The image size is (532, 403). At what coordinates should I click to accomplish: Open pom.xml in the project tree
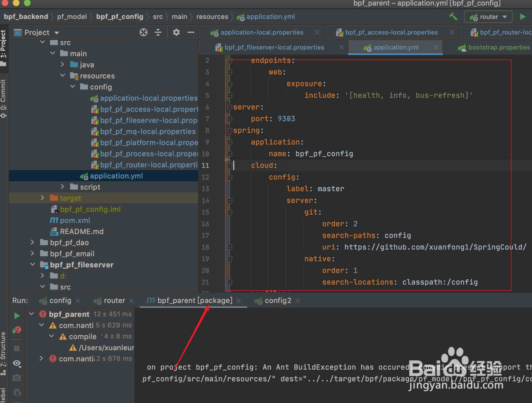75,220
